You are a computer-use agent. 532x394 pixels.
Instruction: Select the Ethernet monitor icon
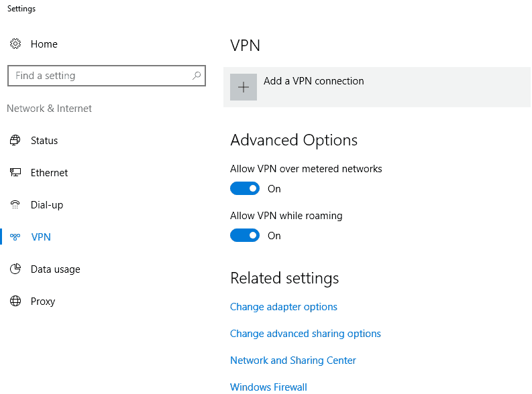click(15, 172)
